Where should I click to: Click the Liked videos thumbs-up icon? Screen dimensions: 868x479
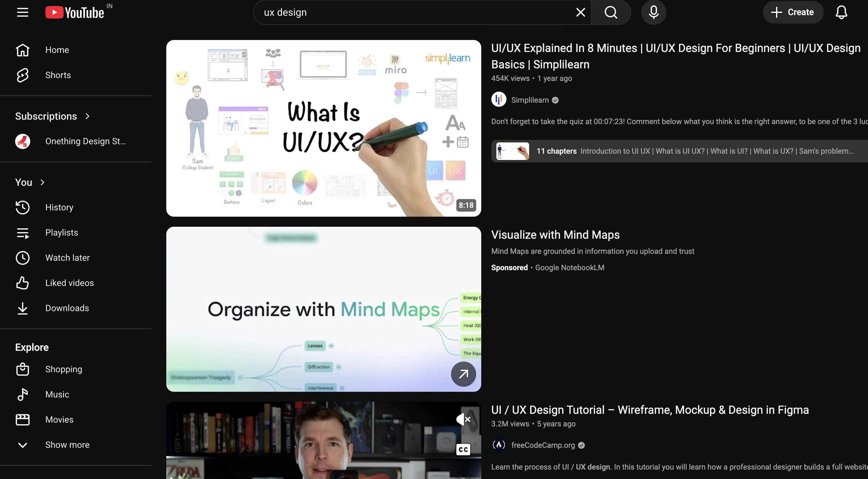pos(23,283)
